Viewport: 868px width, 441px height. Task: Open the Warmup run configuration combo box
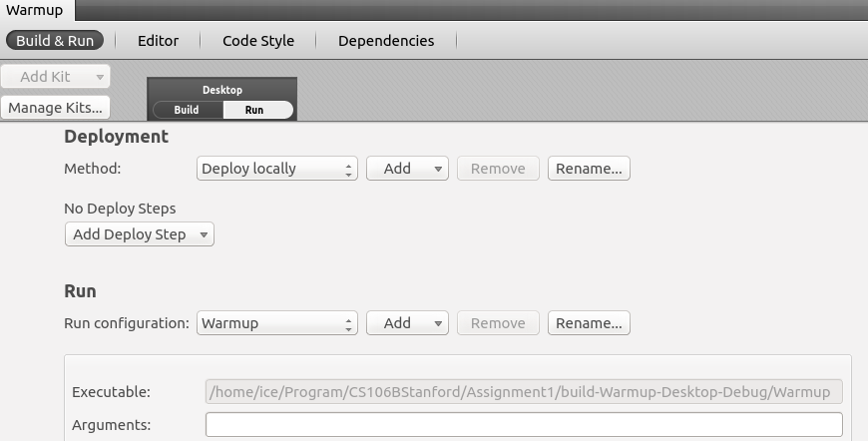[276, 322]
